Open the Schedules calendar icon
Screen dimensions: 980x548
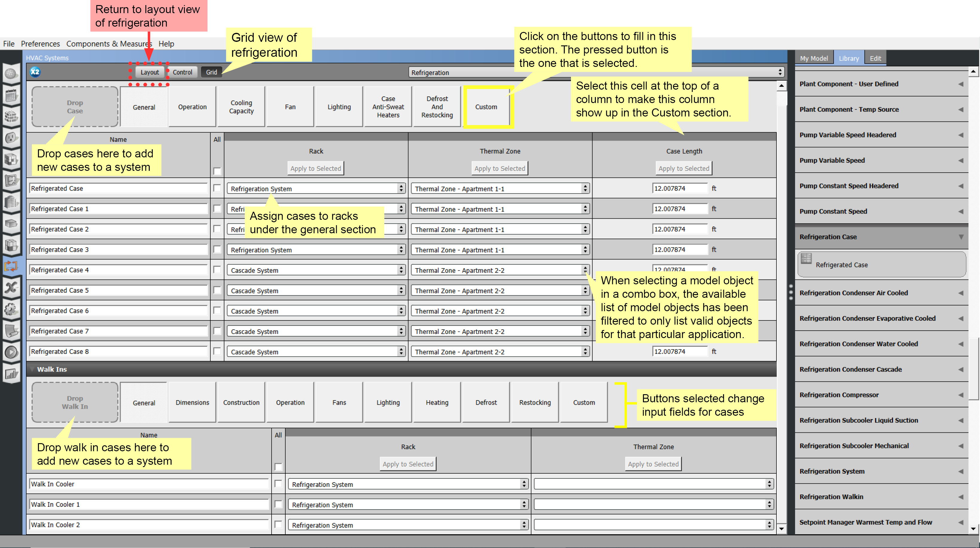coord(11,95)
